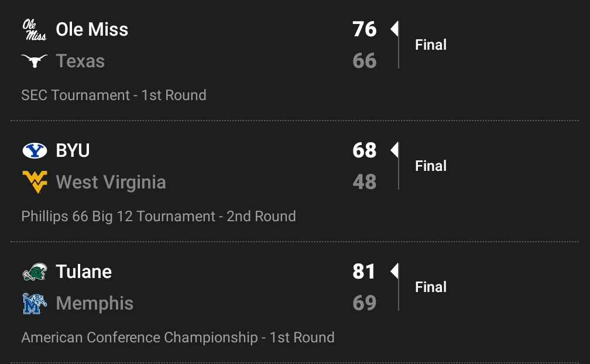Open the Ole Miss team page
The image size is (590, 364).
click(92, 30)
